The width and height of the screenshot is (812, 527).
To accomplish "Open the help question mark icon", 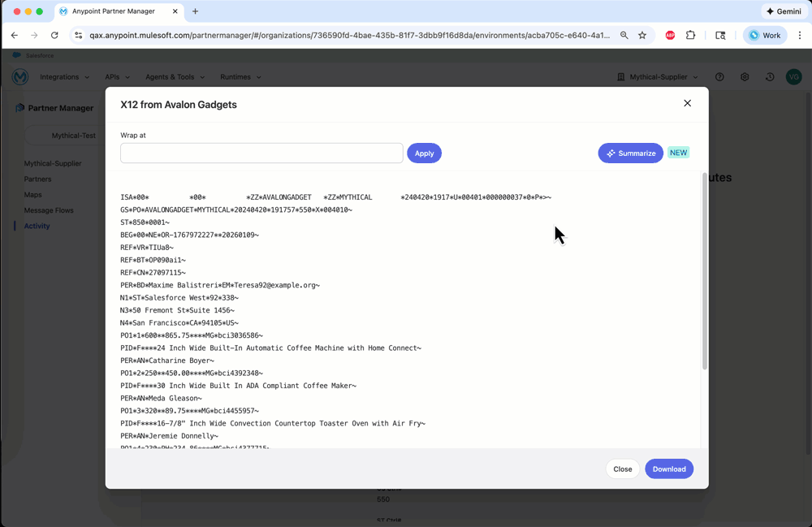I will [x=719, y=77].
